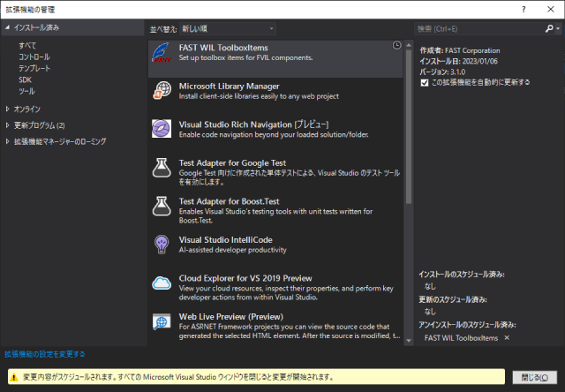Click the install date 2023/01/06 text
The width and height of the screenshot is (565, 392).
tap(480, 61)
